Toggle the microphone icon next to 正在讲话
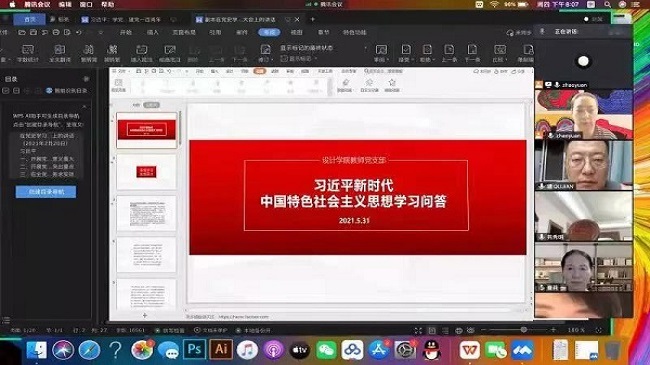650x365 pixels. click(x=542, y=32)
